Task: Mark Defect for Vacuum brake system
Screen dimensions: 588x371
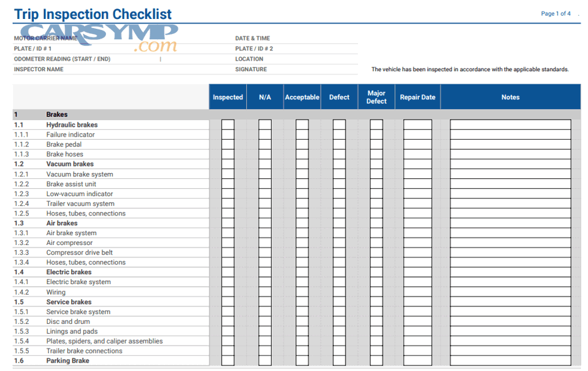Action: (339, 174)
